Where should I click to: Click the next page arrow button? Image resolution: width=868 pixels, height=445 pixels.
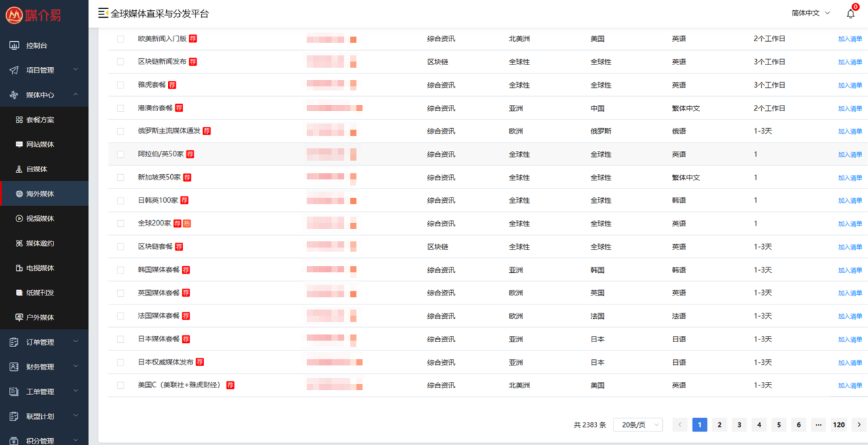click(858, 425)
